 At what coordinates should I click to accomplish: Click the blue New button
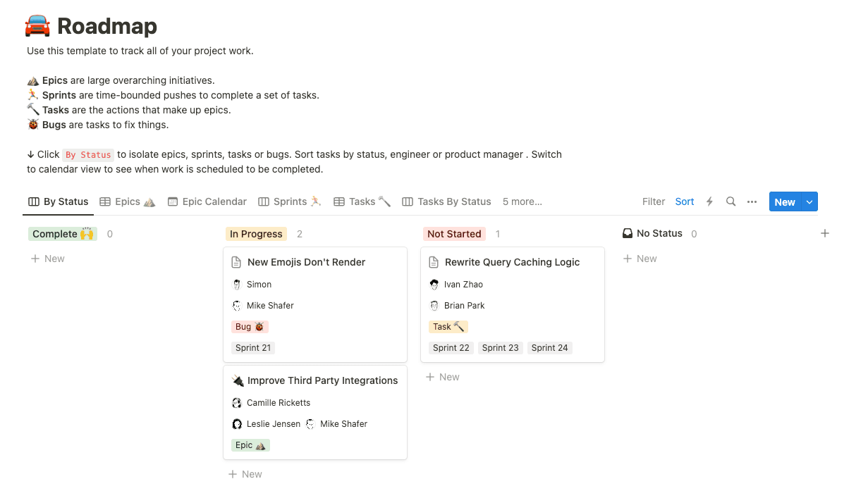(784, 201)
